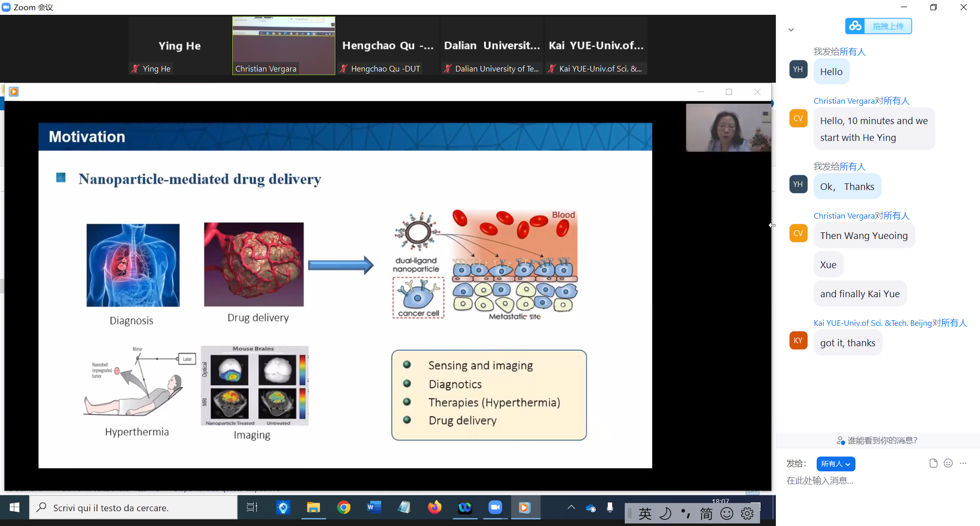Click the file attachment icon in chat
This screenshot has height=526, width=980.
coord(933,463)
